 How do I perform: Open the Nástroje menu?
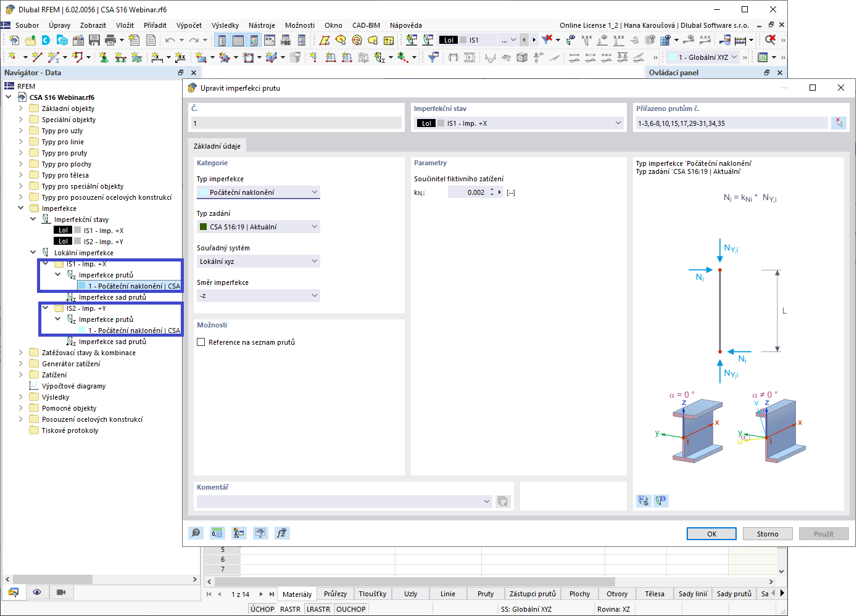[262, 25]
